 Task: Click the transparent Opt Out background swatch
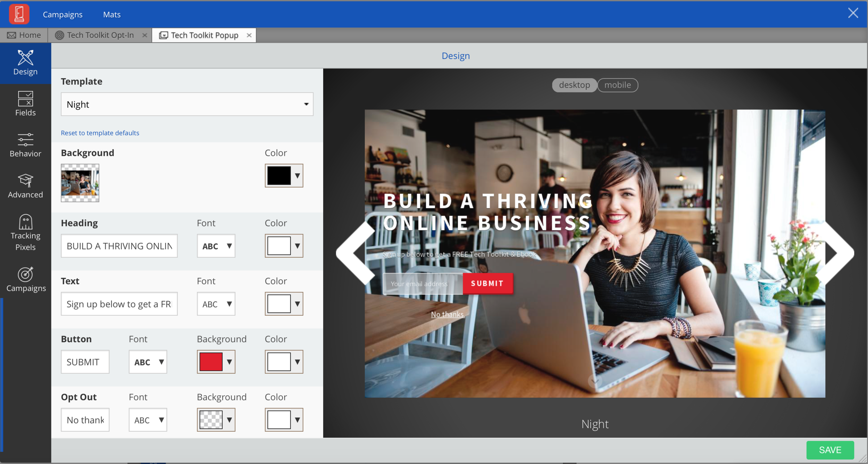(x=211, y=420)
